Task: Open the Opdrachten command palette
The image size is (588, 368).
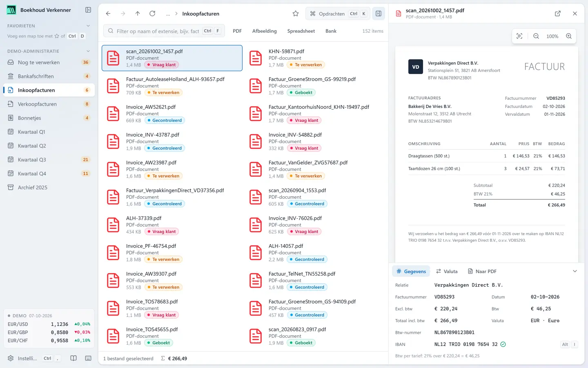Action: click(338, 13)
